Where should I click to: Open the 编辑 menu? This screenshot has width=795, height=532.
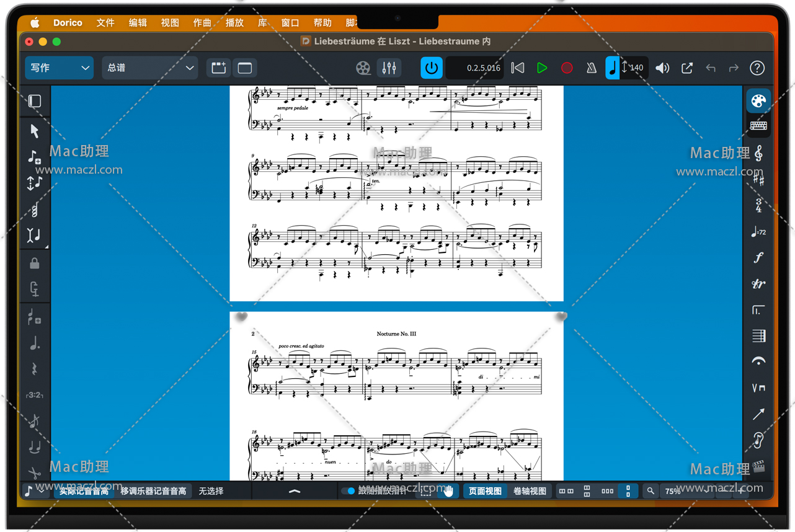click(x=138, y=23)
